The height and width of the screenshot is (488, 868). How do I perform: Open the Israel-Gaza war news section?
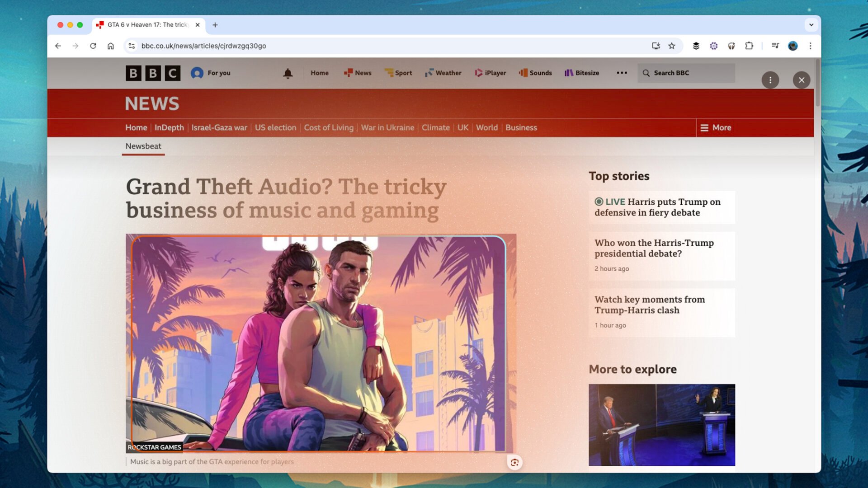click(x=219, y=127)
